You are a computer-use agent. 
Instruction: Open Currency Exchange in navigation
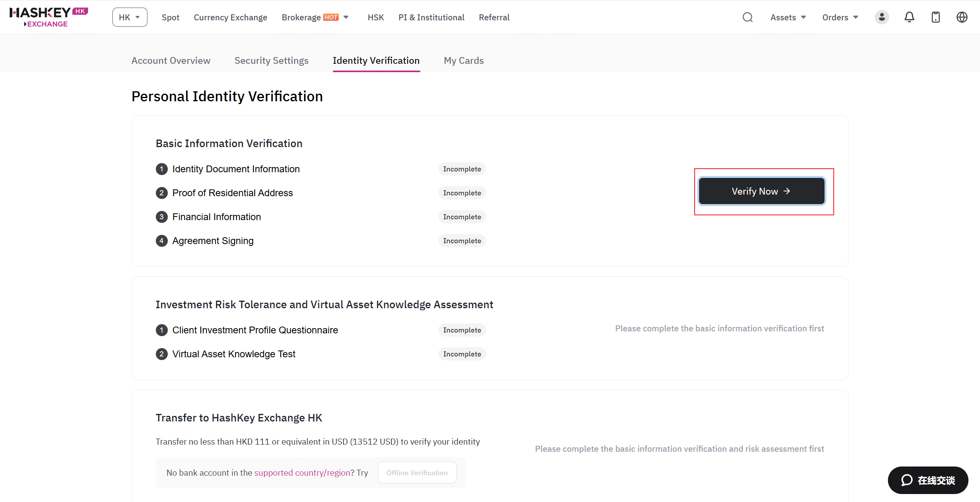pos(230,17)
